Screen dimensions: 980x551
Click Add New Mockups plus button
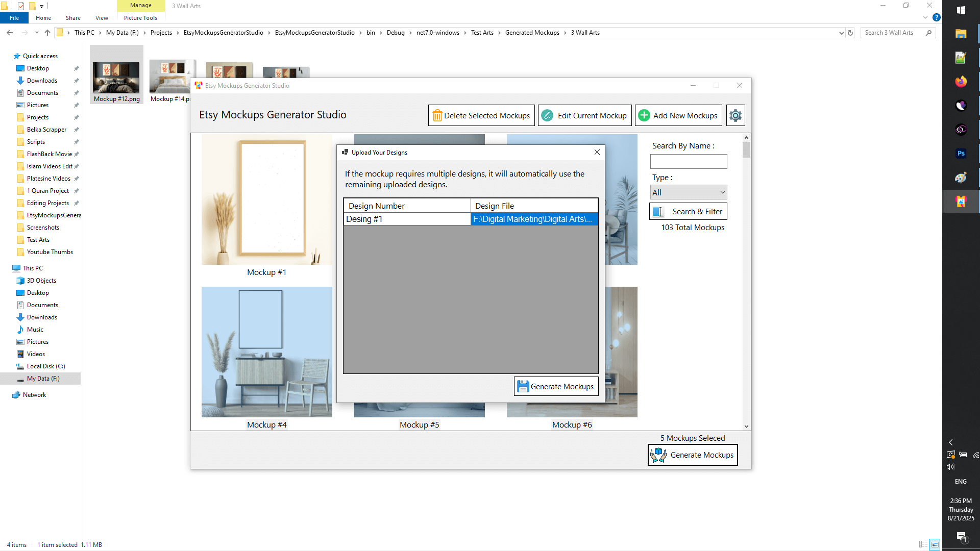tap(678, 115)
